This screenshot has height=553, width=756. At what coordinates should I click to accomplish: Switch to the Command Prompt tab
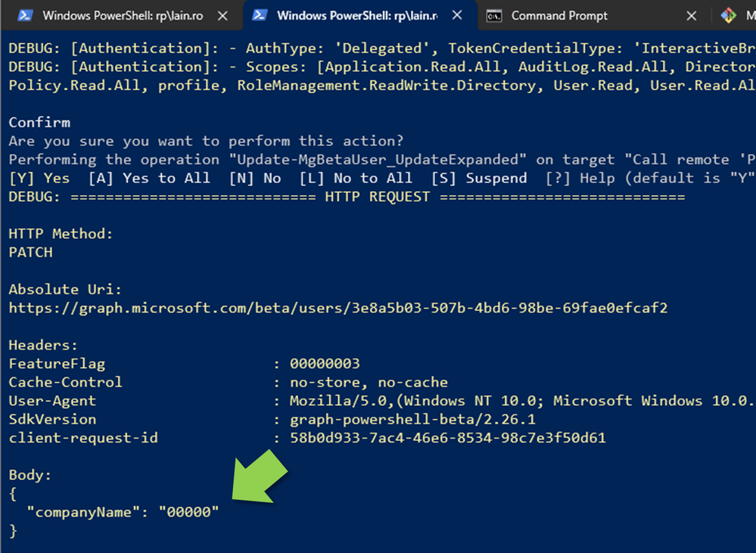pyautogui.click(x=559, y=16)
